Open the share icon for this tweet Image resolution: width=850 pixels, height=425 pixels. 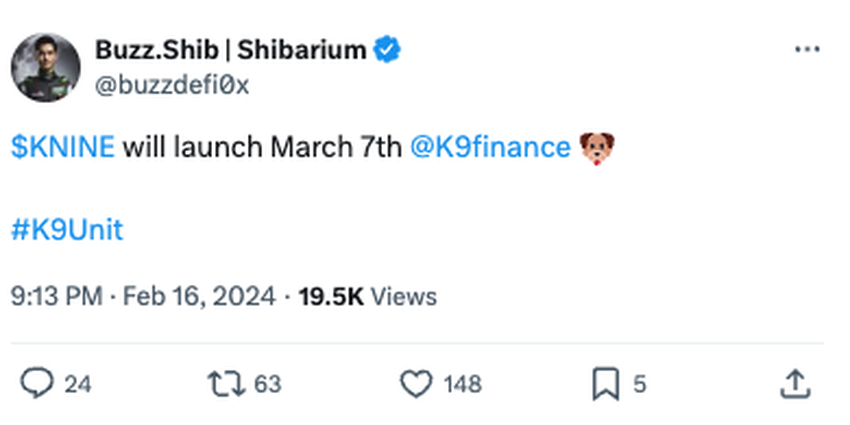794,383
